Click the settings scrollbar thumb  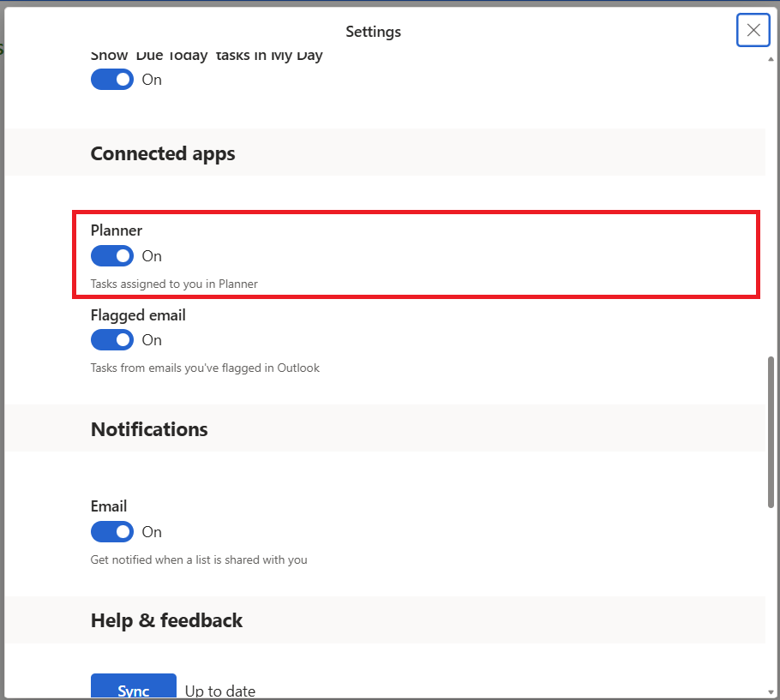(x=771, y=432)
